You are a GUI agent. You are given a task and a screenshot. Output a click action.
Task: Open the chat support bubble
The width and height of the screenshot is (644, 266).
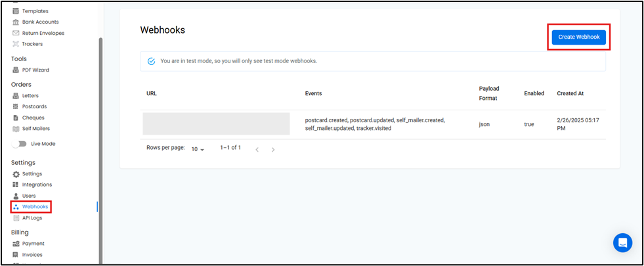click(622, 242)
